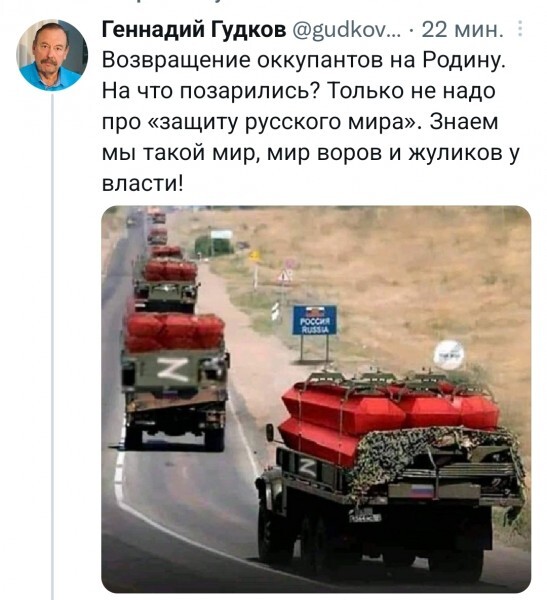Click the tweet line 'Возвращение оккупантов на Родину'
The width and height of the screenshot is (547, 600).
(x=304, y=60)
